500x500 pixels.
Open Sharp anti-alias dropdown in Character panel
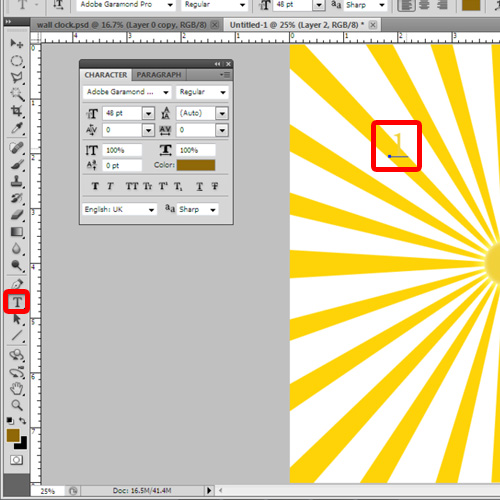coord(197,209)
